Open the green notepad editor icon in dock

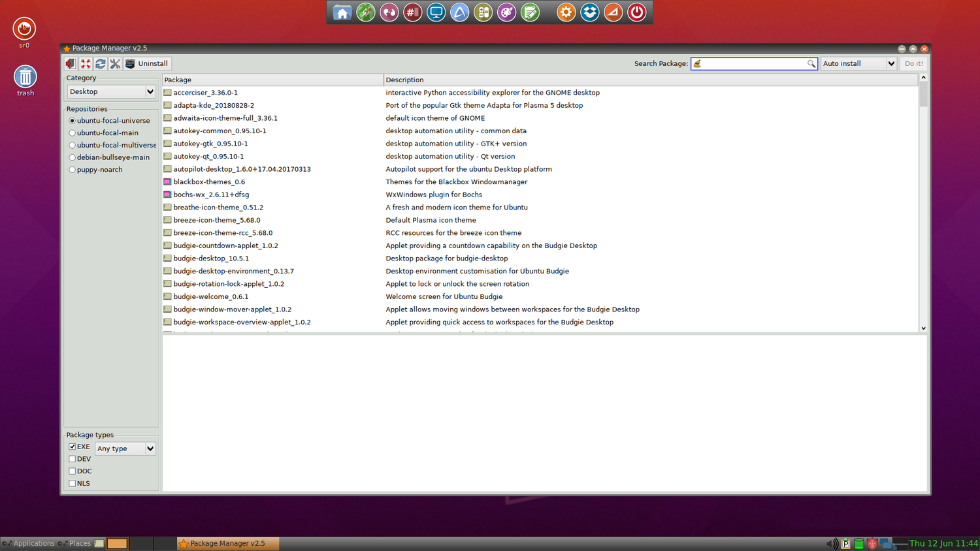[530, 12]
